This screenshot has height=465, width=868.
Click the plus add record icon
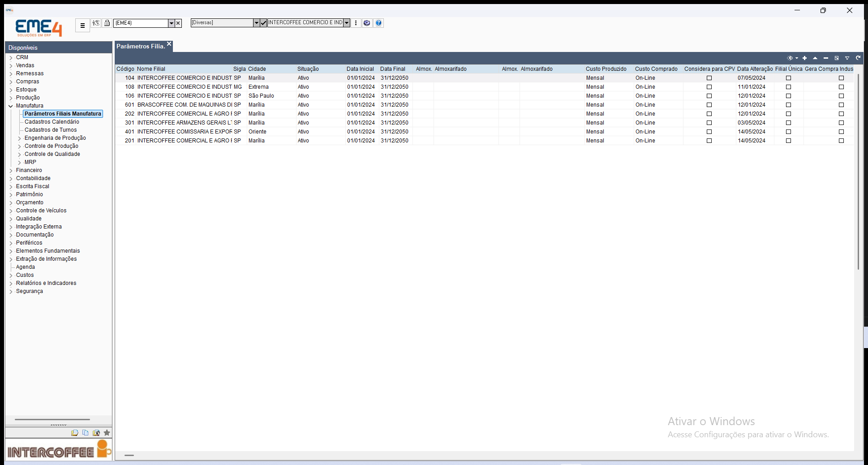point(804,58)
